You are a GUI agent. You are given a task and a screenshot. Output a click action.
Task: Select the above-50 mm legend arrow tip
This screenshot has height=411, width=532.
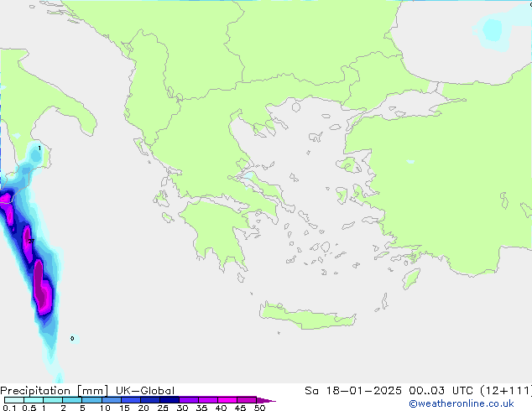pyautogui.click(x=266, y=400)
